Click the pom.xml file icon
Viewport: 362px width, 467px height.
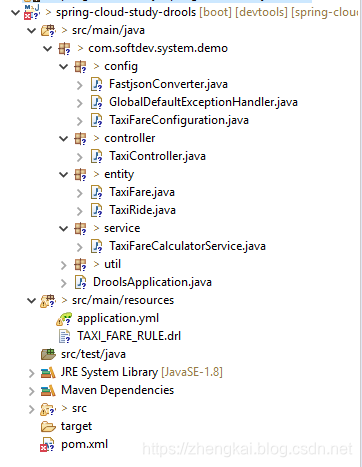click(x=47, y=445)
